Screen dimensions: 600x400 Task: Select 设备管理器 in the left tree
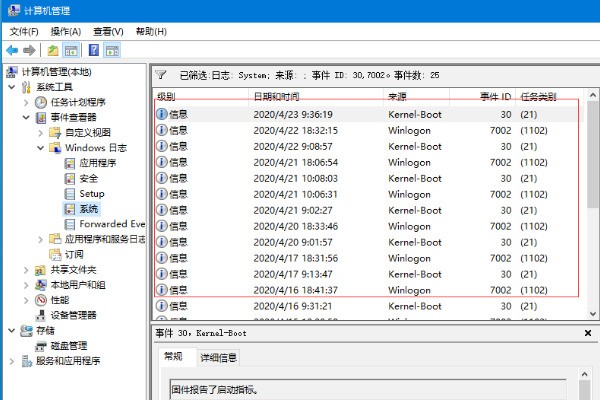[73, 315]
